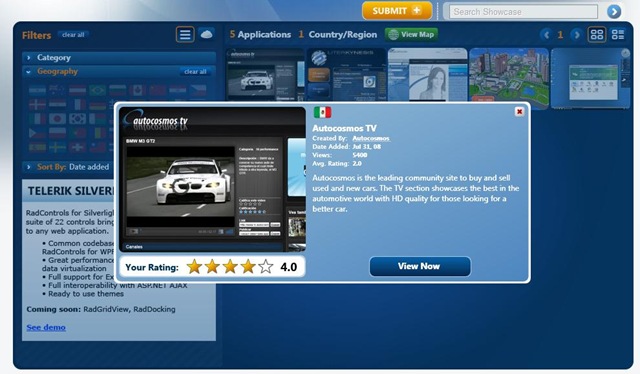The width and height of the screenshot is (640, 374).
Task: Close the Autocosmos TV popup
Action: (x=519, y=111)
